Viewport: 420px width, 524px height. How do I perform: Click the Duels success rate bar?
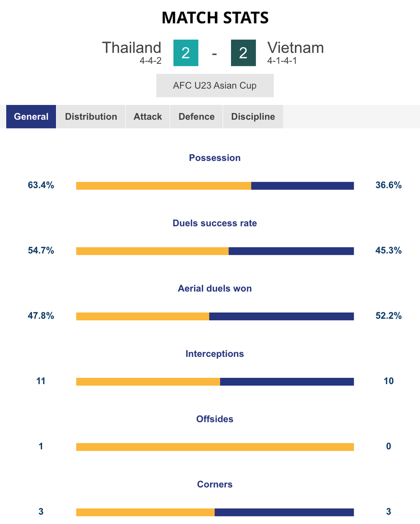coord(215,251)
